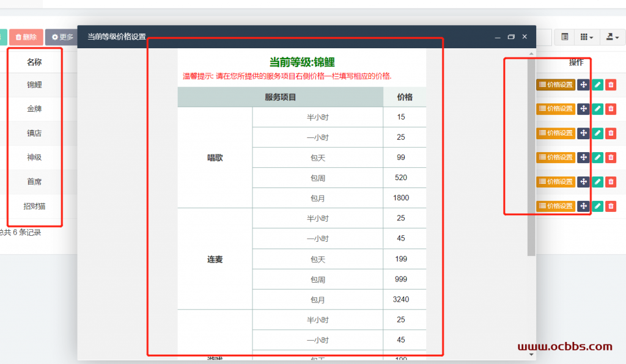Image resolution: width=626 pixels, height=364 pixels.
Task: Click the dialog scrollbar up arrow
Action: click(531, 53)
